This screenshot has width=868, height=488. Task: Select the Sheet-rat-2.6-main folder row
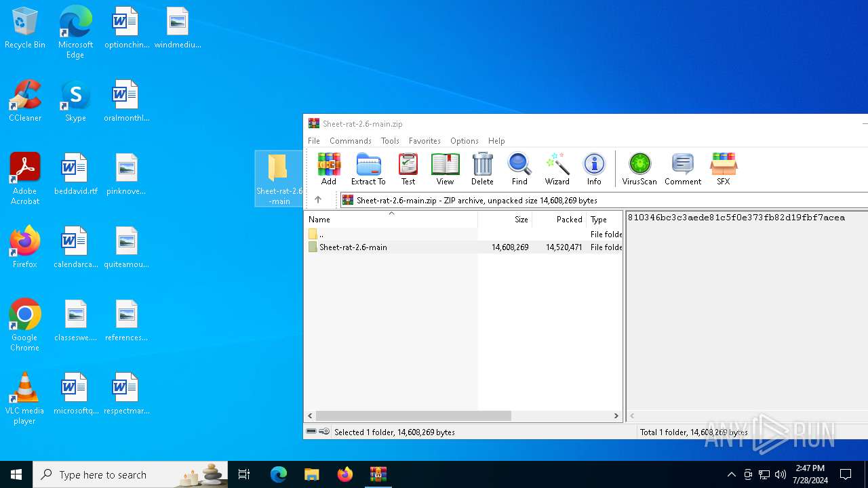click(463, 247)
